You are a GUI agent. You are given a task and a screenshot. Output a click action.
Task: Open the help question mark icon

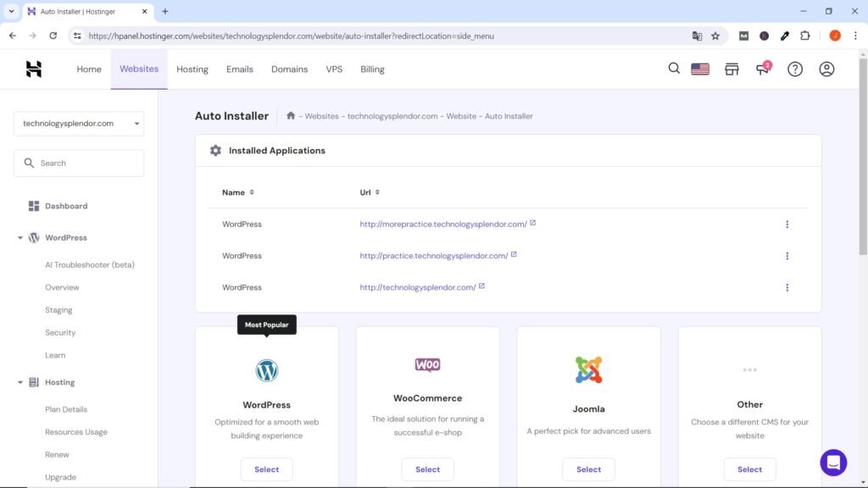click(x=794, y=69)
